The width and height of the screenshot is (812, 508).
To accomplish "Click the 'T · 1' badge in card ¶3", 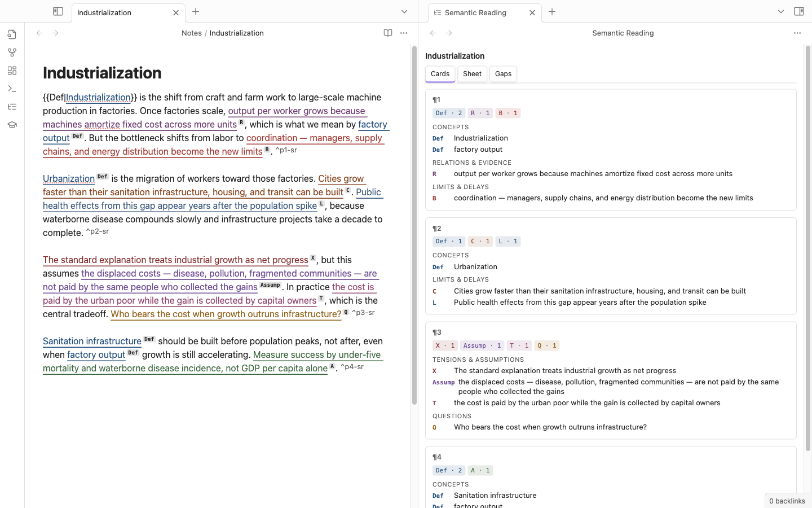I will pos(519,345).
